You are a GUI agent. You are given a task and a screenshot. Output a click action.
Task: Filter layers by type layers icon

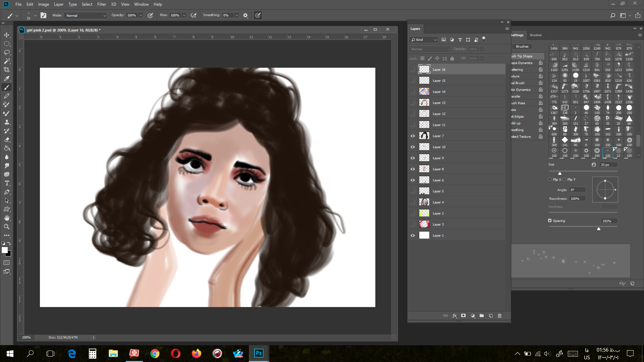[x=460, y=40]
